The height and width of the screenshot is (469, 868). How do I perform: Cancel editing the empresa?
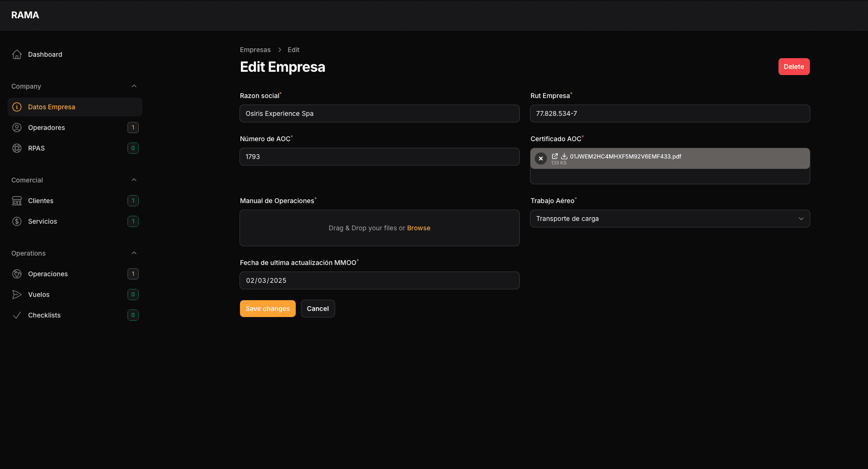click(318, 309)
